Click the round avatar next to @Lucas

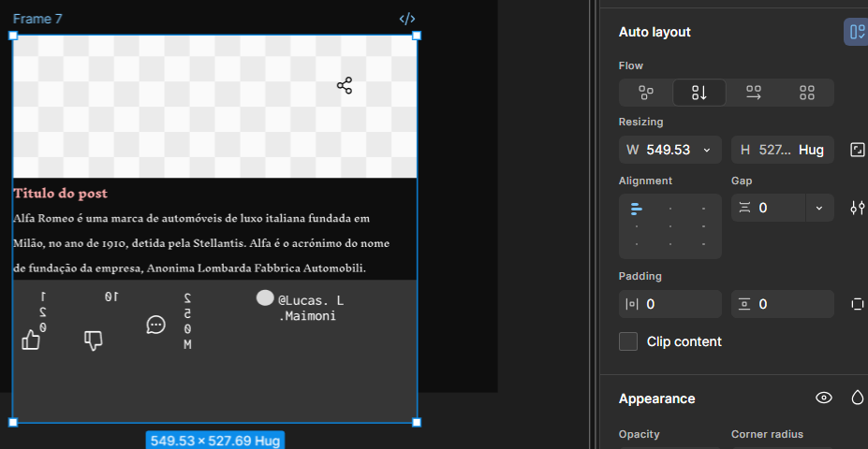265,297
